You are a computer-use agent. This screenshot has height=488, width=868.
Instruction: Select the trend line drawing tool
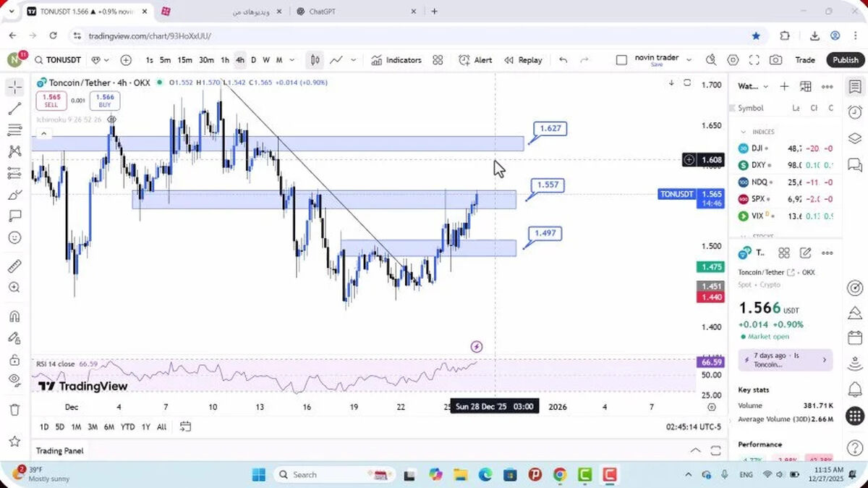[14, 109]
